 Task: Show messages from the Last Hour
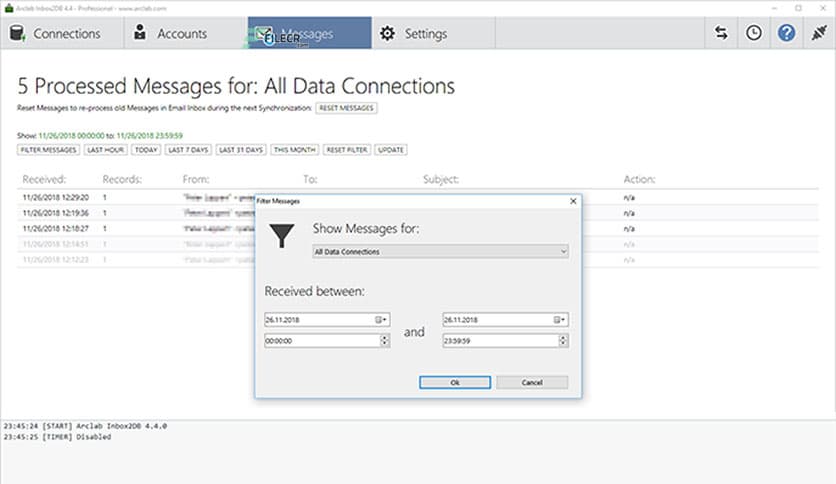106,150
